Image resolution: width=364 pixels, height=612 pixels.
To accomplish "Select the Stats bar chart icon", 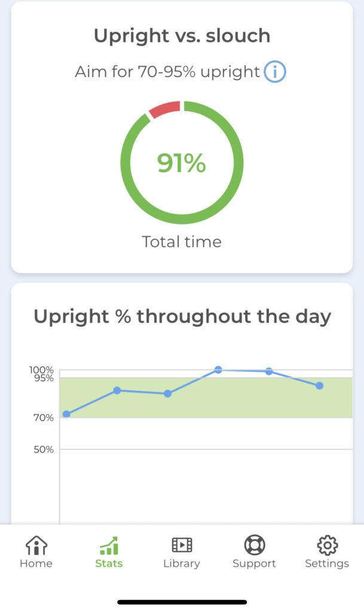I will pos(109,545).
